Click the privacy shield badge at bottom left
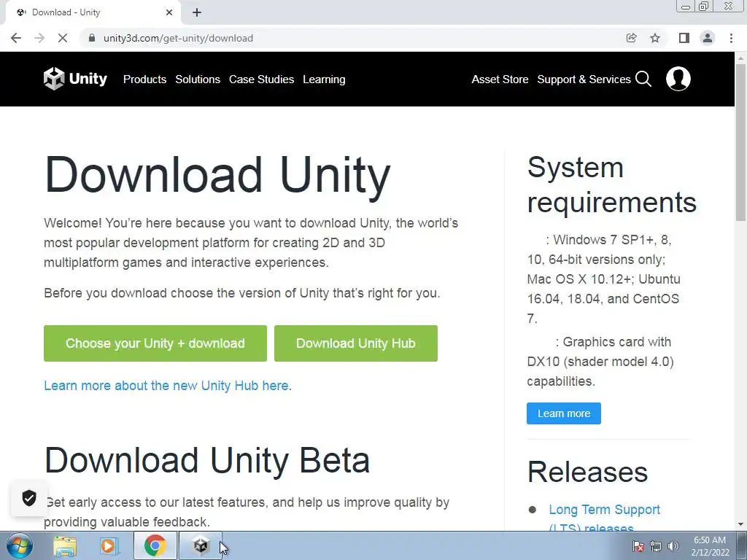This screenshot has height=560, width=747. pos(29,498)
